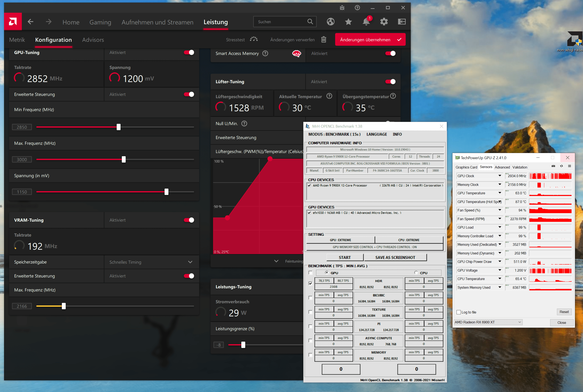Click the favorites star icon
The width and height of the screenshot is (583, 392).
click(348, 22)
